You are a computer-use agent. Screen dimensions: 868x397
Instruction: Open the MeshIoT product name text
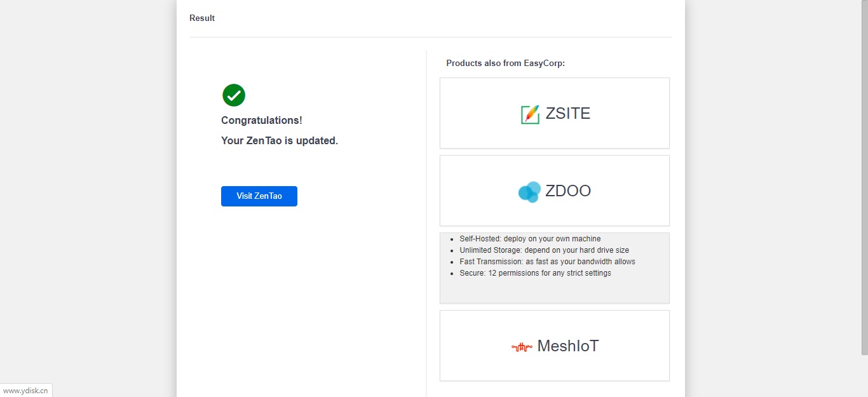(x=568, y=346)
